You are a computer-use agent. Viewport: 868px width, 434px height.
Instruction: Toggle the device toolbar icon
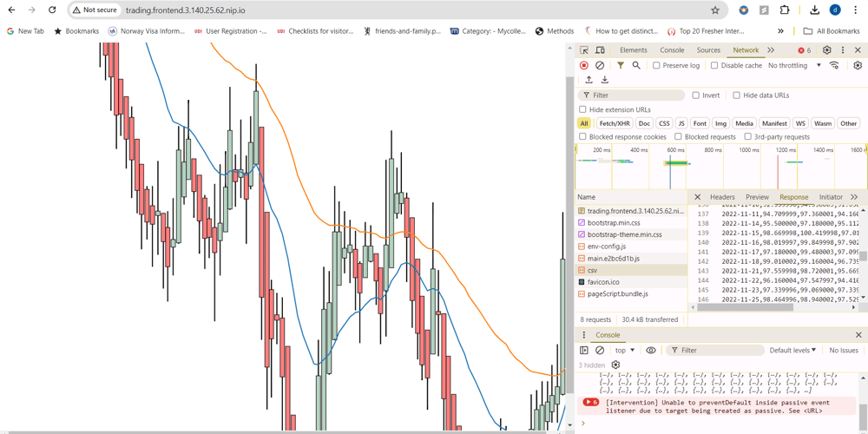pyautogui.click(x=600, y=50)
